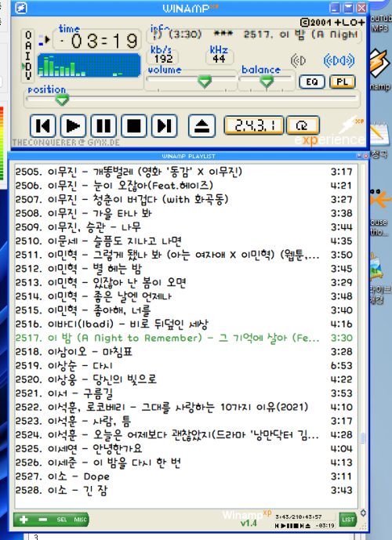Toggle repeat mode button
Viewport: 392px width, 540px height.
click(303, 125)
